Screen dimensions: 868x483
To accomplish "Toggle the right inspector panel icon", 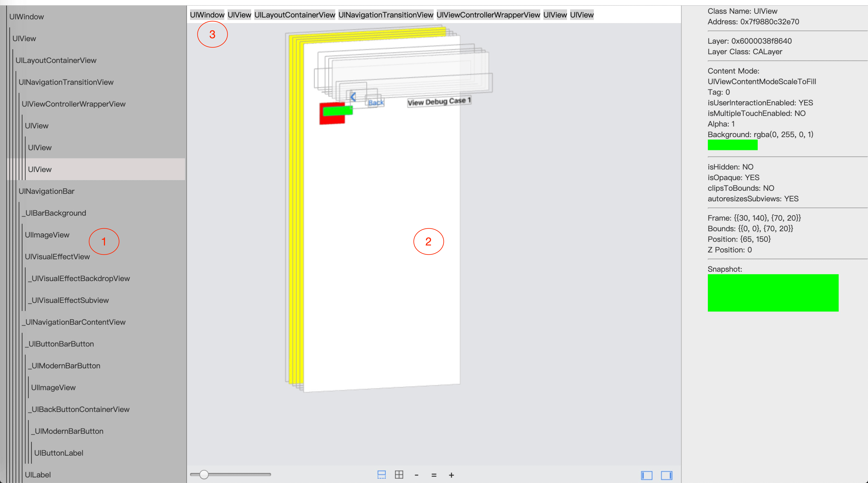I will tap(667, 475).
